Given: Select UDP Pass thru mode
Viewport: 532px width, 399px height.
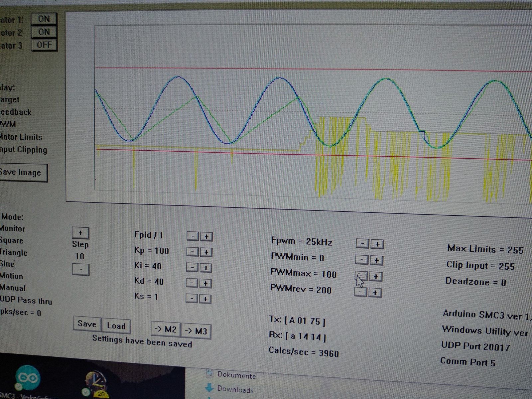Looking at the screenshot, I should 26,300.
